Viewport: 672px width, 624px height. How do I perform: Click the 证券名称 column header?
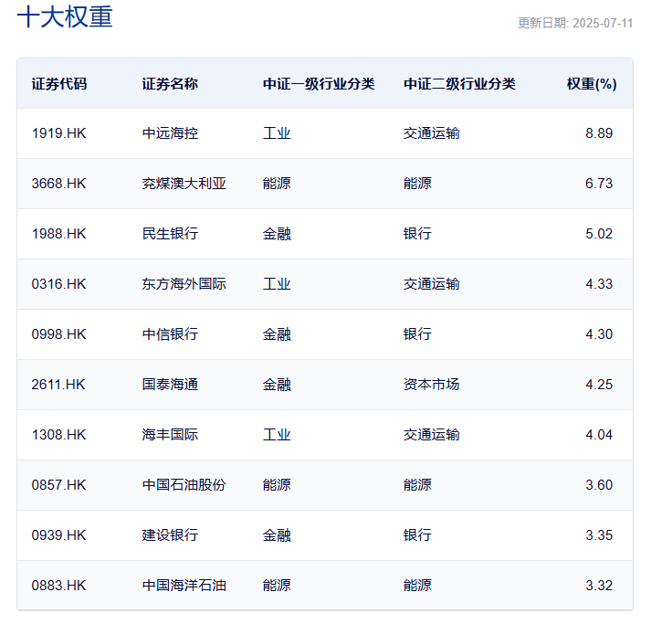point(170,84)
